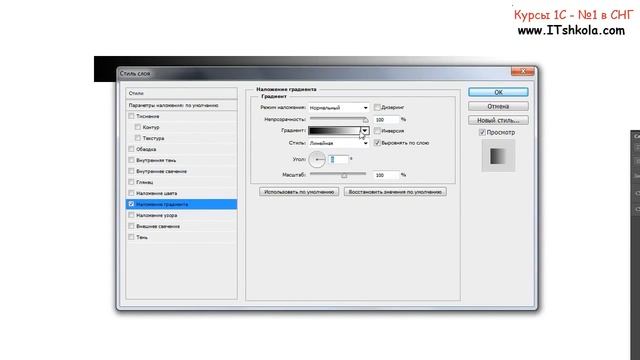Viewport: 640px width, 360px height.
Task: Turn on the Глянец checkbox
Action: [131, 182]
